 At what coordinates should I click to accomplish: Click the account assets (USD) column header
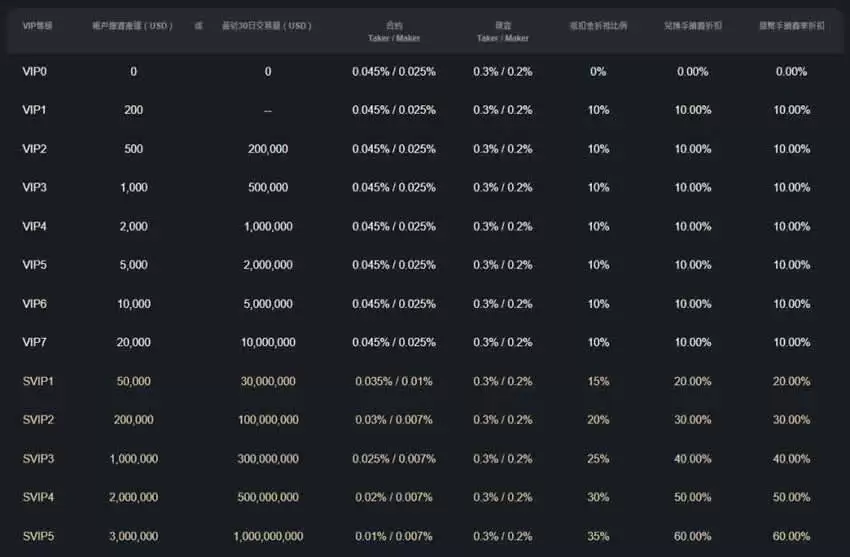coord(133,25)
